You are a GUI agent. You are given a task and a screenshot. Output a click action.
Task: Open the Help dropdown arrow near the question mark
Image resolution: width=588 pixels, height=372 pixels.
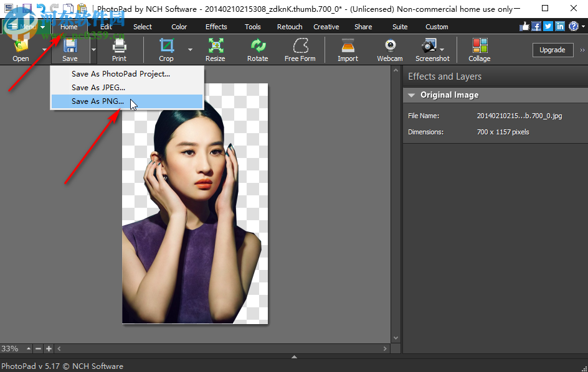pyautogui.click(x=582, y=26)
